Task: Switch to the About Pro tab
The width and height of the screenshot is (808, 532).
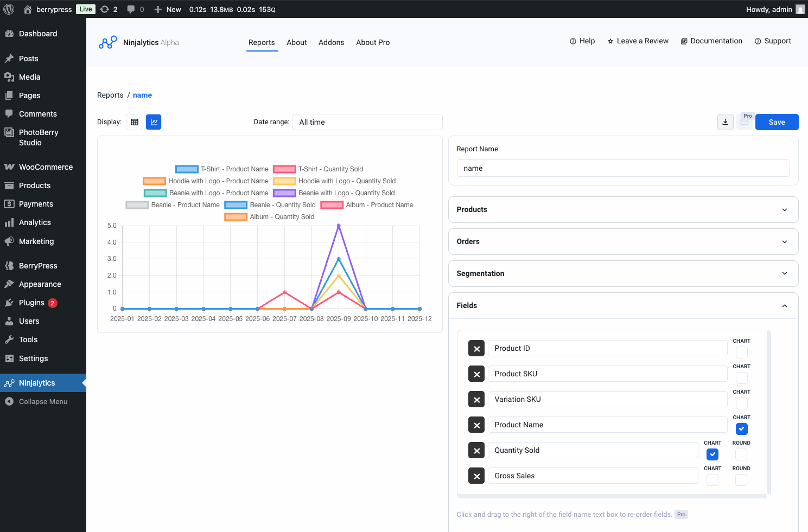Action: pyautogui.click(x=373, y=42)
